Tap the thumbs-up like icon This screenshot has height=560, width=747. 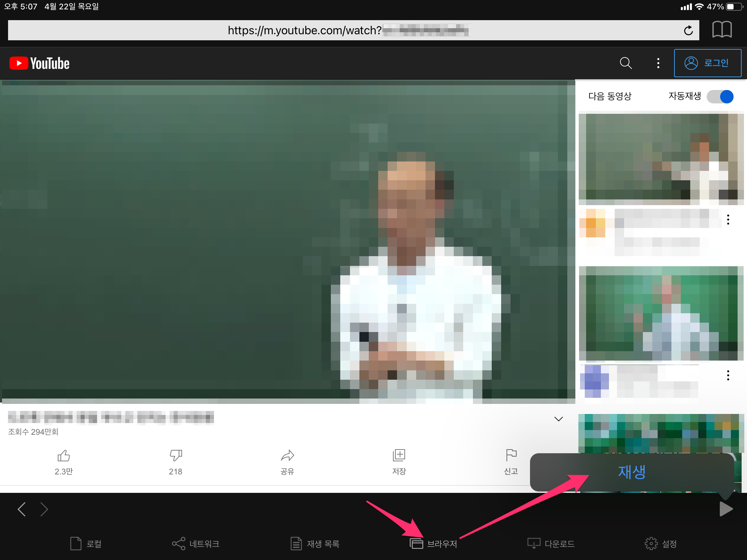63,456
